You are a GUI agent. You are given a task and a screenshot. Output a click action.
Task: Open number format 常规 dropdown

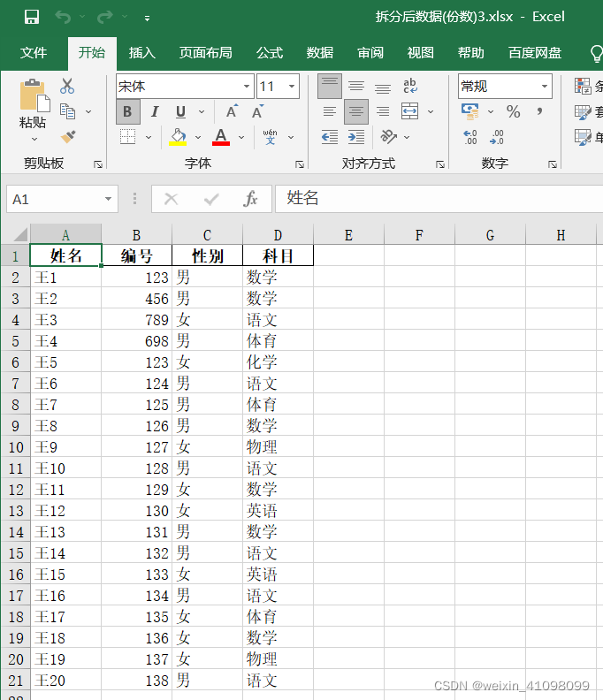544,86
